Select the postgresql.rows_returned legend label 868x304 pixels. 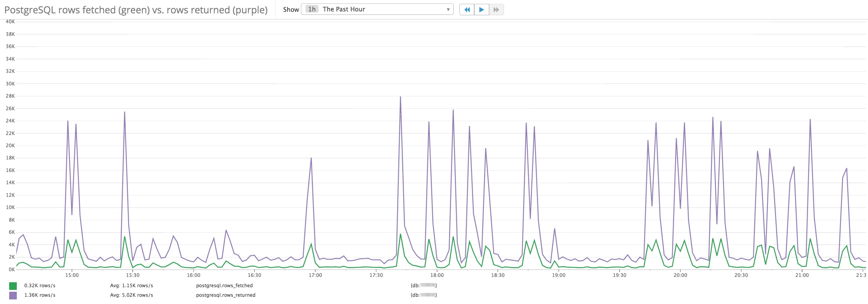click(226, 295)
